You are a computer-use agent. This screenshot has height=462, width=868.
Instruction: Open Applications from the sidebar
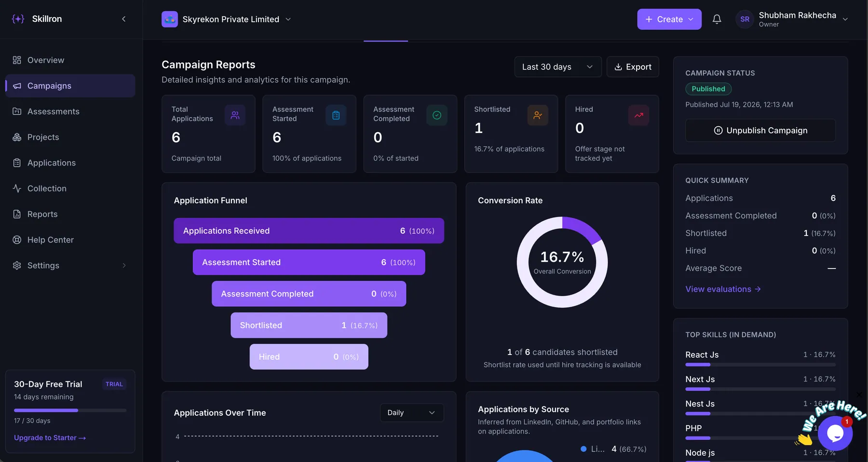(x=70, y=163)
